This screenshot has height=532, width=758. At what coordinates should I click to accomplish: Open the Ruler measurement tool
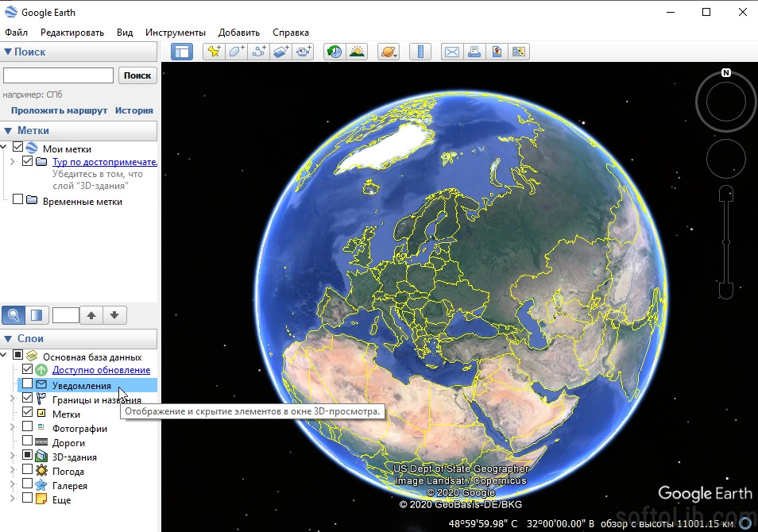420,52
